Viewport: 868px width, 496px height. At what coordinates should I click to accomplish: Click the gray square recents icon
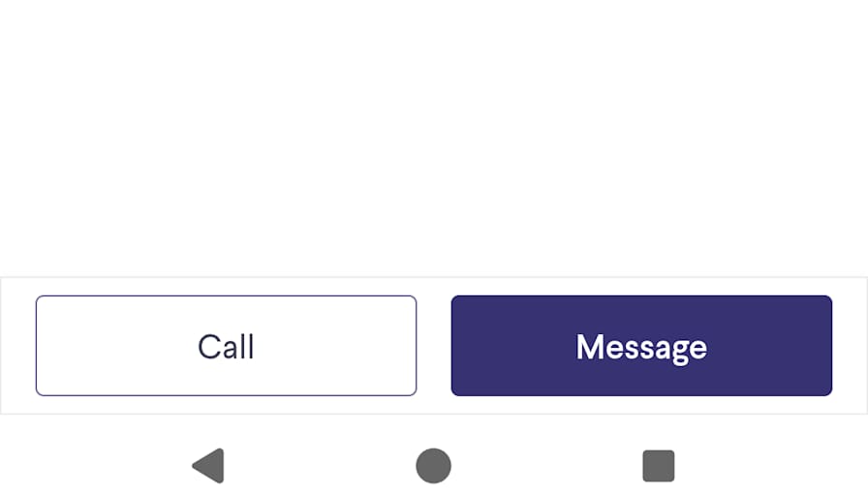pyautogui.click(x=658, y=466)
